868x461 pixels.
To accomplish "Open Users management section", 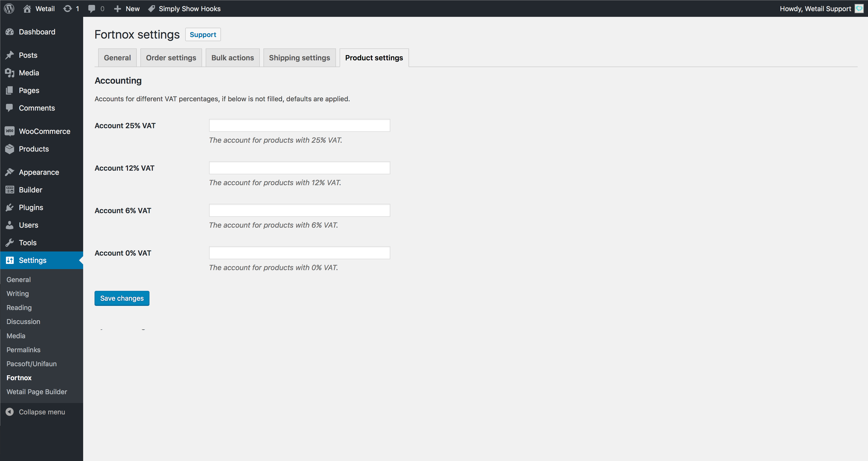I will pyautogui.click(x=28, y=225).
